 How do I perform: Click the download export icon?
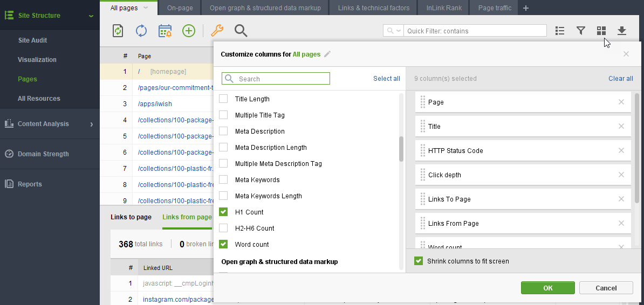622,31
